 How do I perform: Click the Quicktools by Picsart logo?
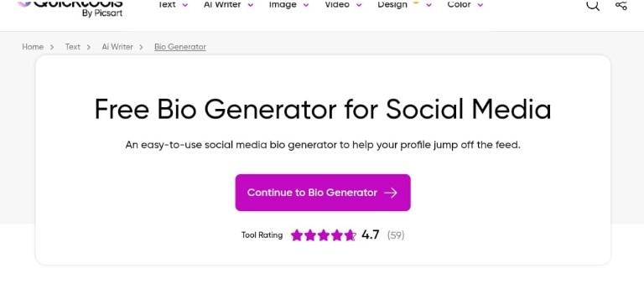click(70, 8)
